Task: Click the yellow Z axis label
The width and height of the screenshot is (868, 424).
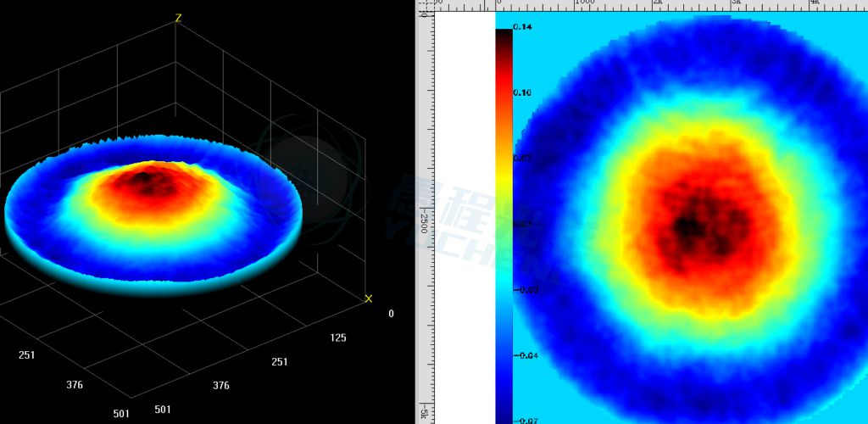Action: 178,19
